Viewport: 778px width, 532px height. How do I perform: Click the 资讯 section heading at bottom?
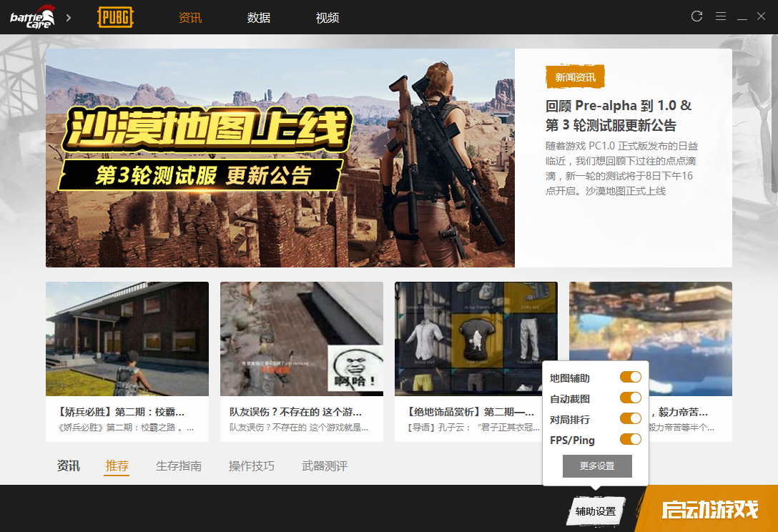point(69,466)
